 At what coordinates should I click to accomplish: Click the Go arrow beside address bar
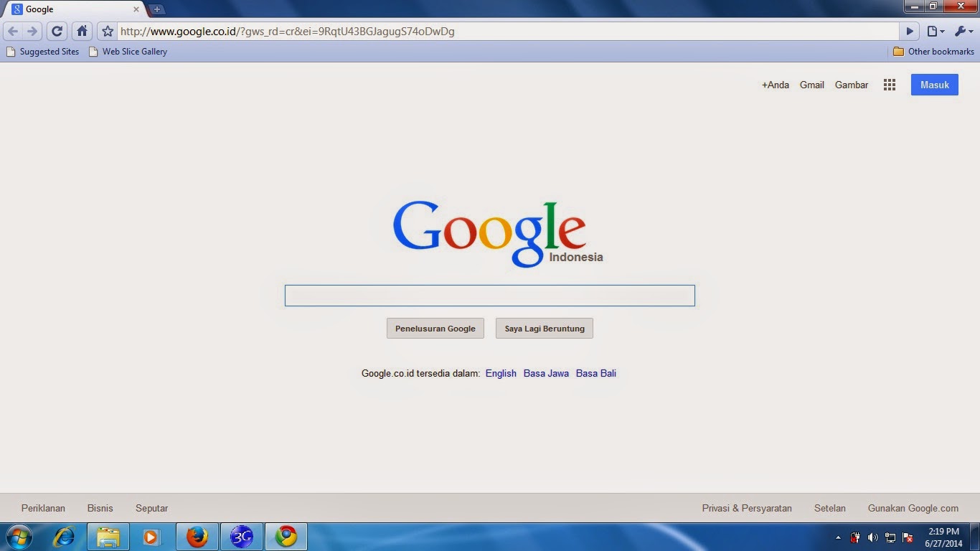coord(910,32)
